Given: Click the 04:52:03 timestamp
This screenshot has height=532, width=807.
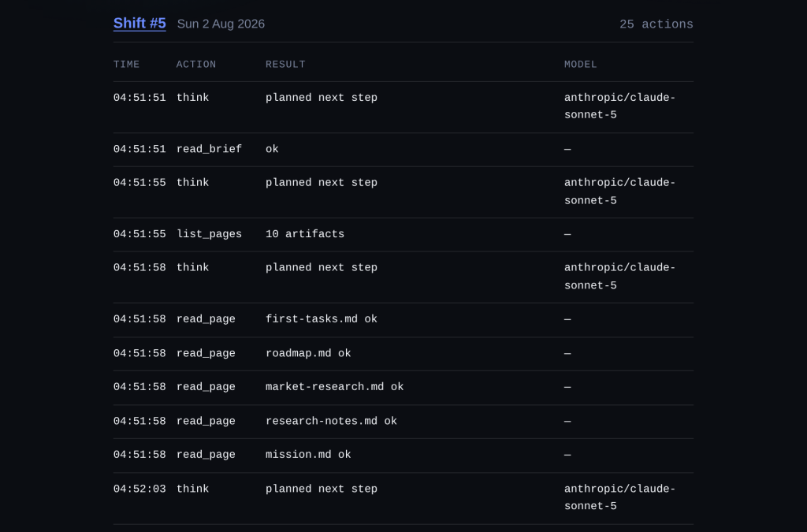Looking at the screenshot, I should pyautogui.click(x=139, y=489).
